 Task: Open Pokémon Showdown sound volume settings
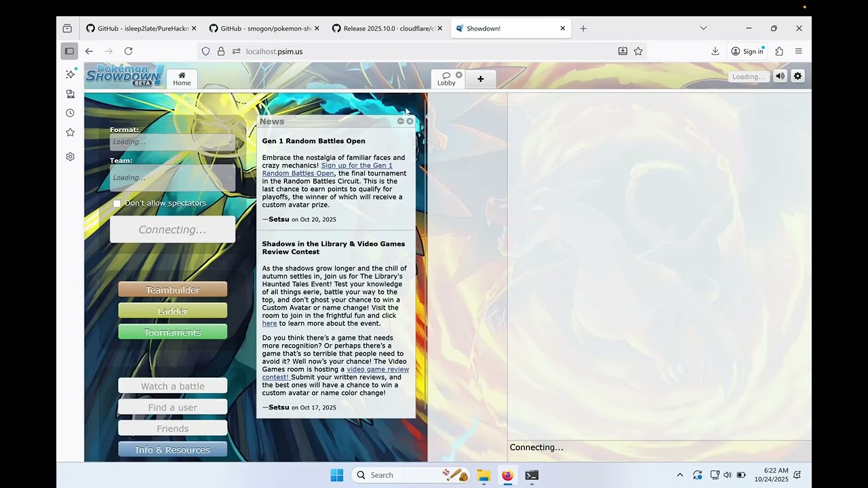coord(781,76)
